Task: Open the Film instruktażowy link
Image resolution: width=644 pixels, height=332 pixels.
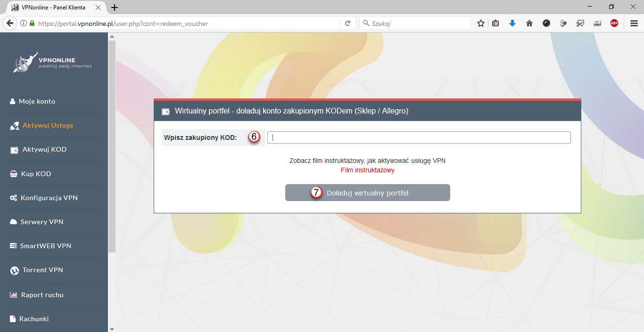Action: (x=368, y=170)
